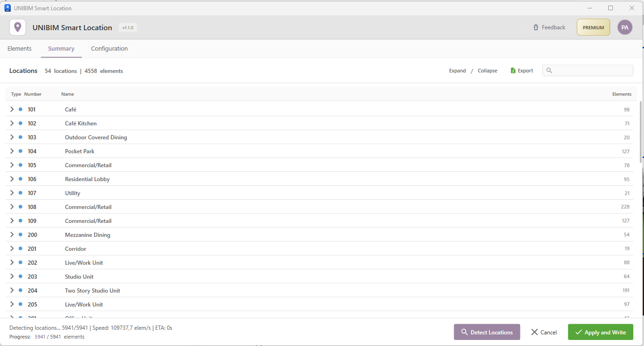The height and width of the screenshot is (346, 644).
Task: Click the PA profile avatar
Action: coord(624,27)
